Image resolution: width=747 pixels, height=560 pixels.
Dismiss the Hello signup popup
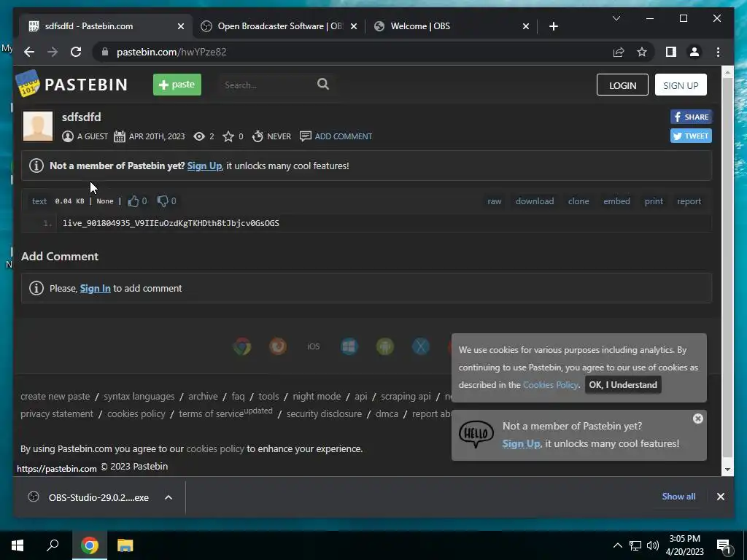[x=698, y=419]
